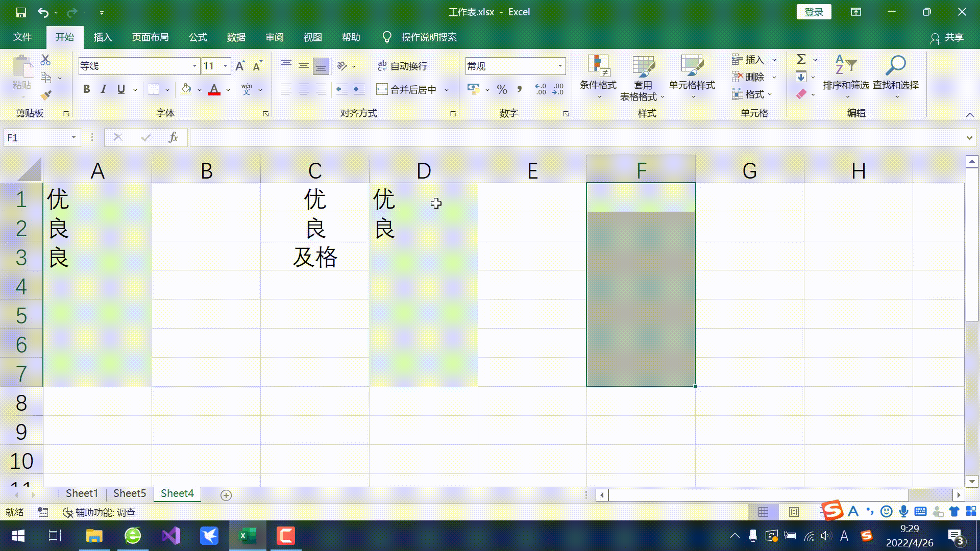Click the 登录 sign in button
The width and height of the screenshot is (980, 551).
pos(814,12)
